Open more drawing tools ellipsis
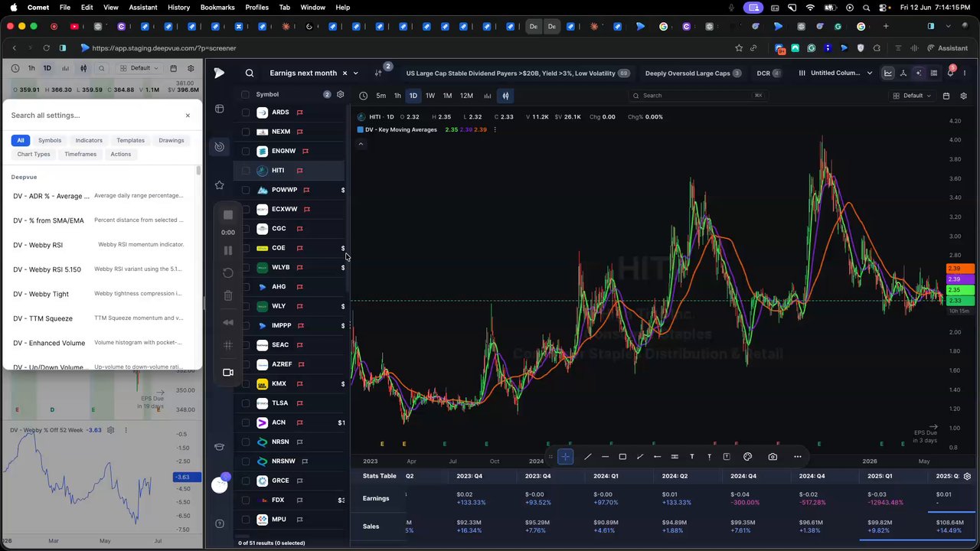The width and height of the screenshot is (980, 551). tap(797, 457)
